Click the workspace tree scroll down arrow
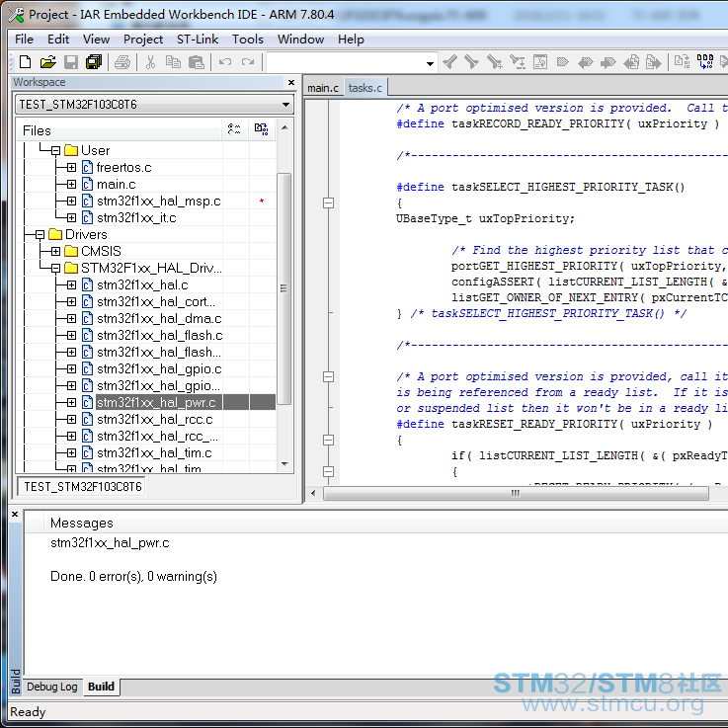728x728 pixels. (x=285, y=464)
